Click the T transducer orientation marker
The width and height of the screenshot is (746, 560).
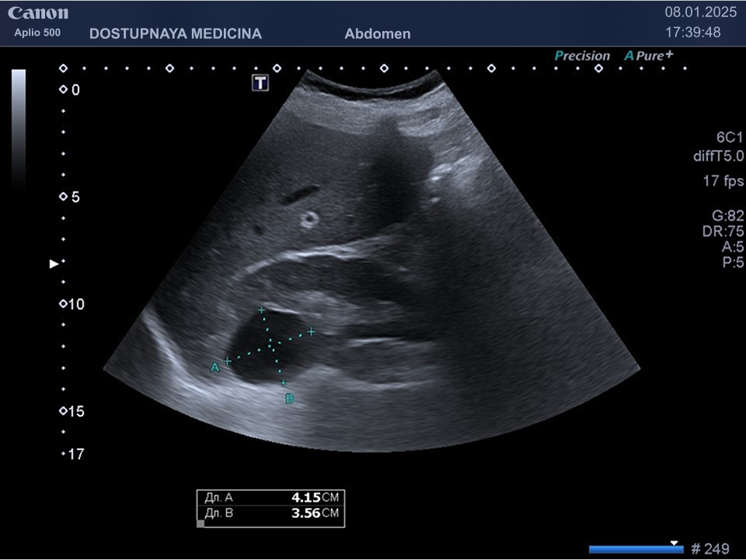260,83
